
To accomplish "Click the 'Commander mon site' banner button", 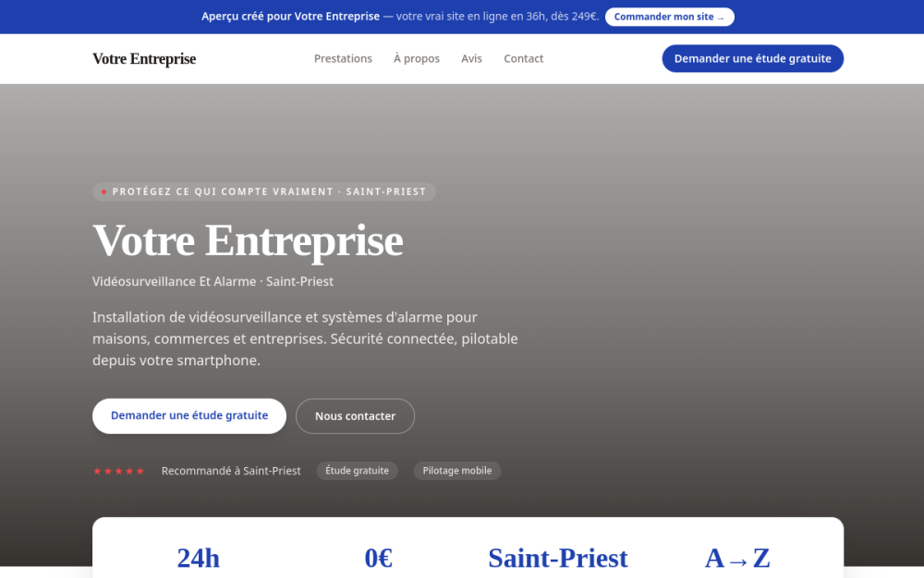I will tap(669, 17).
